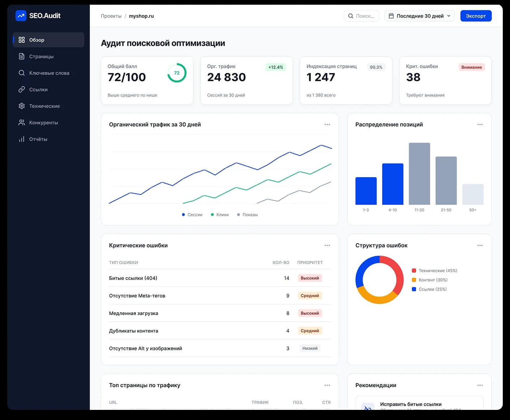
Task: Click the 38 critical errors value
Action: pos(413,77)
